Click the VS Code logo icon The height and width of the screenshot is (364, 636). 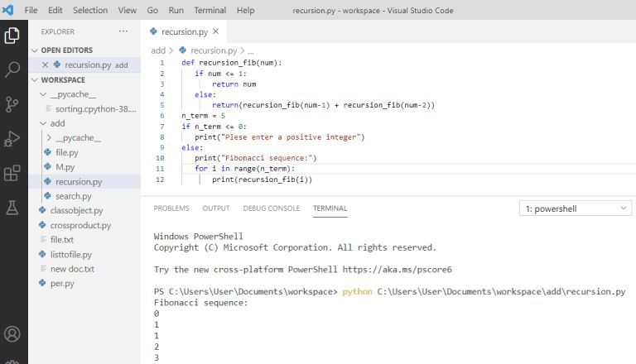(7, 10)
